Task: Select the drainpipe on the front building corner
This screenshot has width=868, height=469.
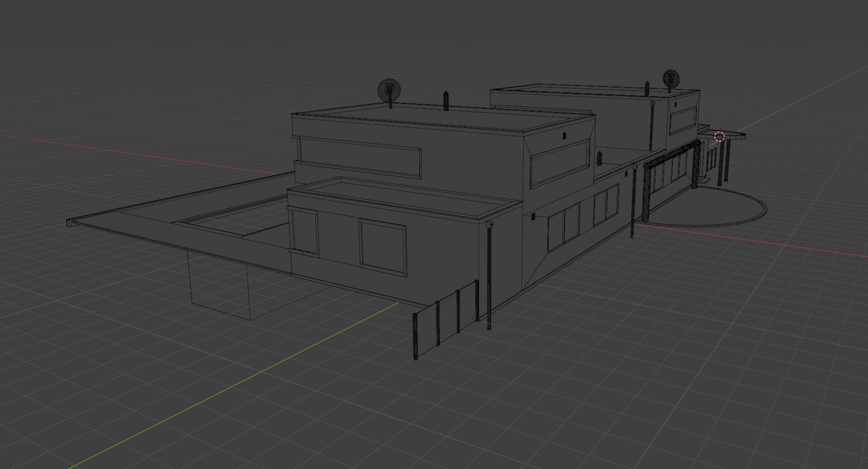Action: click(489, 276)
